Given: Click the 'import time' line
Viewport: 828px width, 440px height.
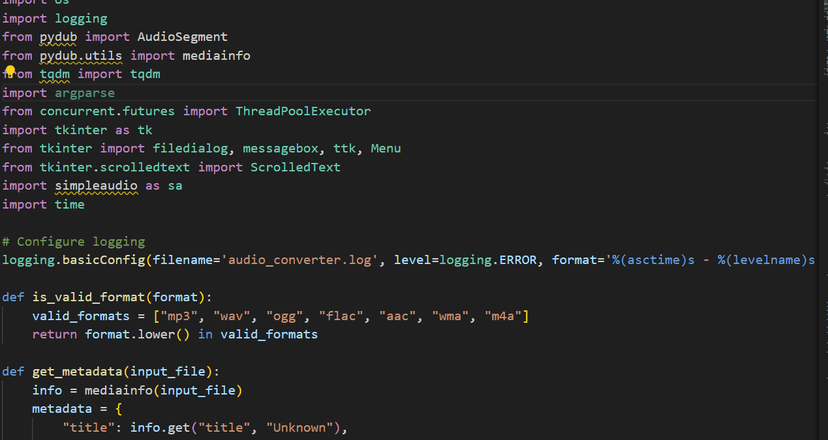Looking at the screenshot, I should pos(43,204).
